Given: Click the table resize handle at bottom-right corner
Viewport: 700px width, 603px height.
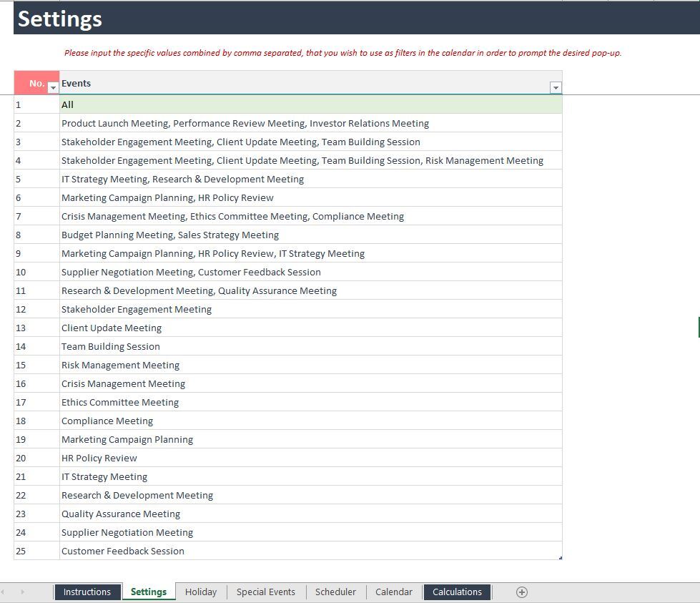Looking at the screenshot, I should pyautogui.click(x=561, y=558).
